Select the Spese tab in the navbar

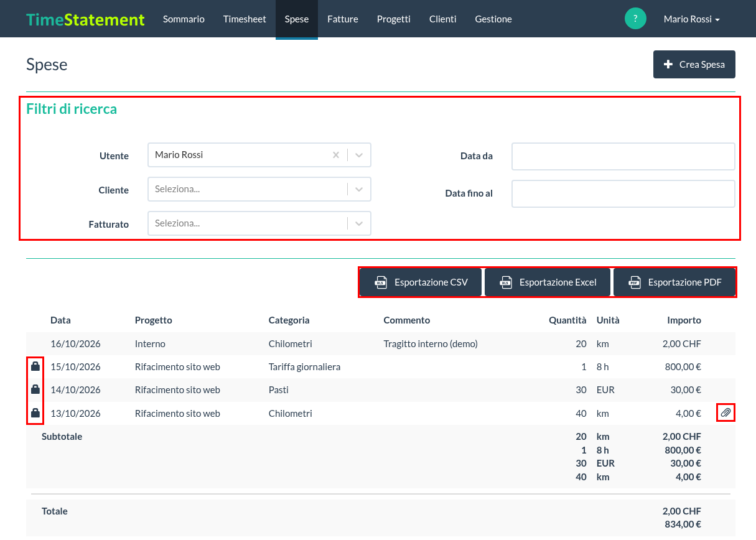coord(297,19)
